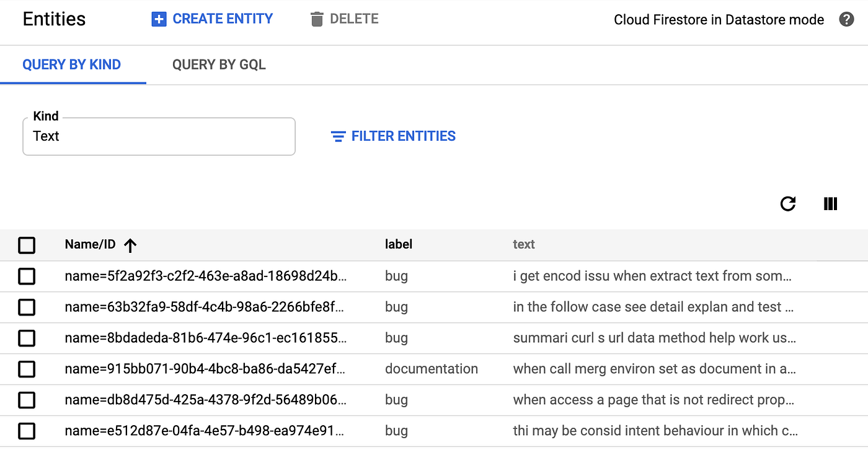
Task: Click the Create Entity plus icon
Action: click(159, 19)
